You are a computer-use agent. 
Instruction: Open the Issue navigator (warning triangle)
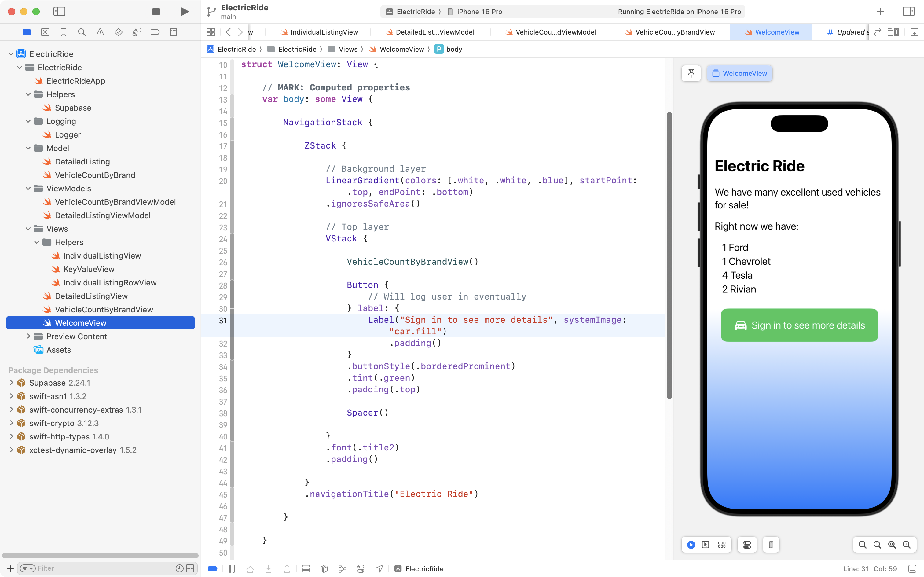100,32
